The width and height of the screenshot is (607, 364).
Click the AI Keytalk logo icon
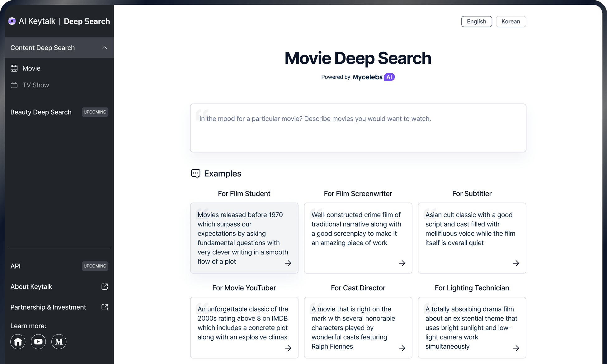[x=12, y=21]
